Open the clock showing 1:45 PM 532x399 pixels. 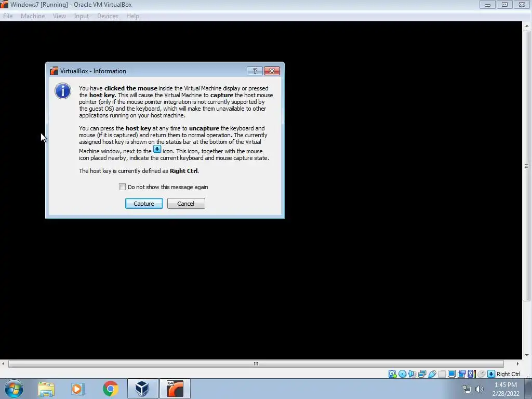pyautogui.click(x=506, y=389)
